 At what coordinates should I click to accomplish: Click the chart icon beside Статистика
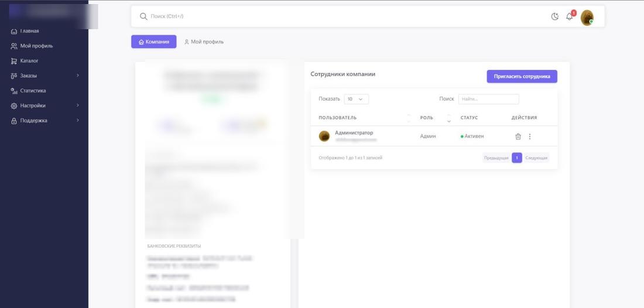tap(13, 91)
